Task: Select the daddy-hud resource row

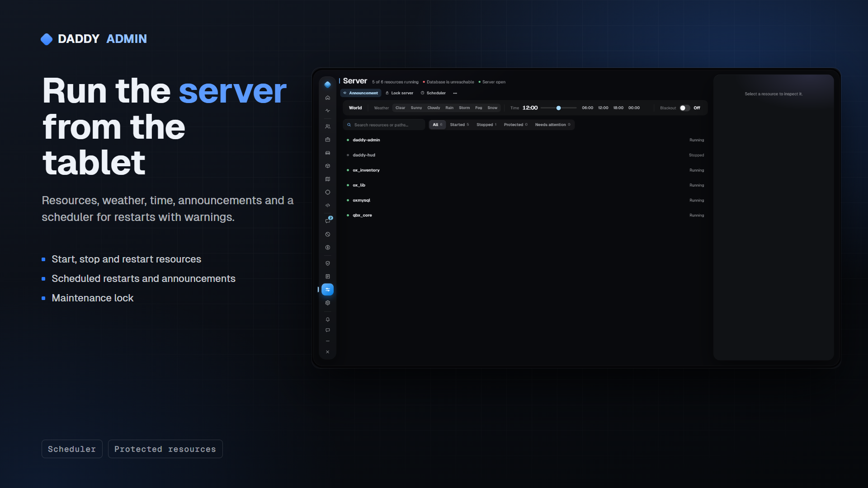Action: [x=525, y=155]
